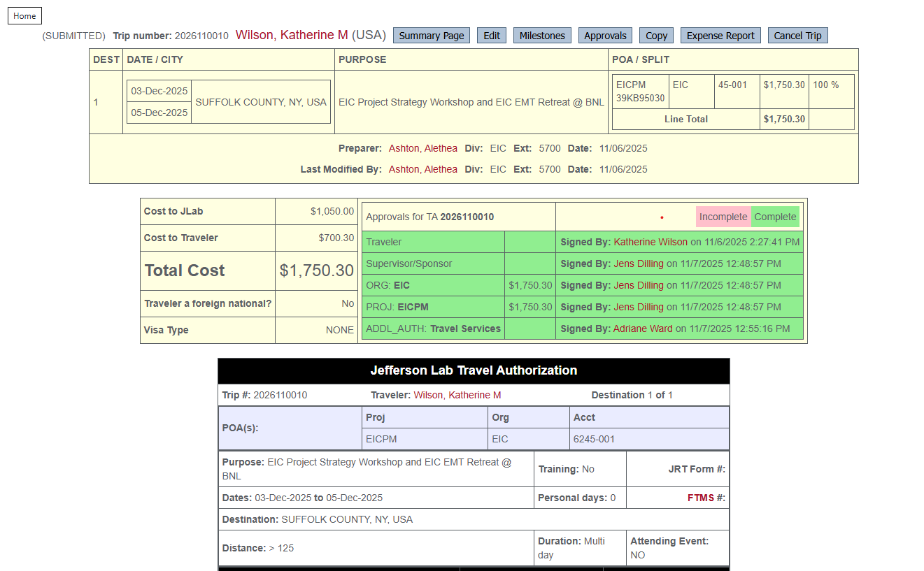Image resolution: width=924 pixels, height=571 pixels.
Task: Click Traveler name link in Travel Authorization form
Action: 457,395
